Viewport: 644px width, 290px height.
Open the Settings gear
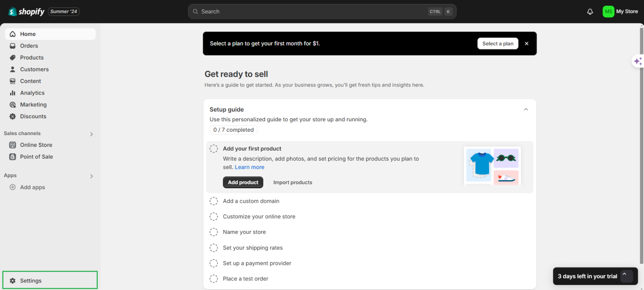click(13, 280)
